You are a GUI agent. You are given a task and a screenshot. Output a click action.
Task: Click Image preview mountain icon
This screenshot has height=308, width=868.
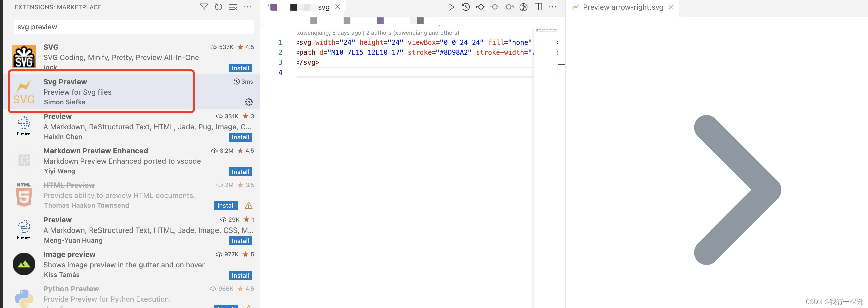24,264
